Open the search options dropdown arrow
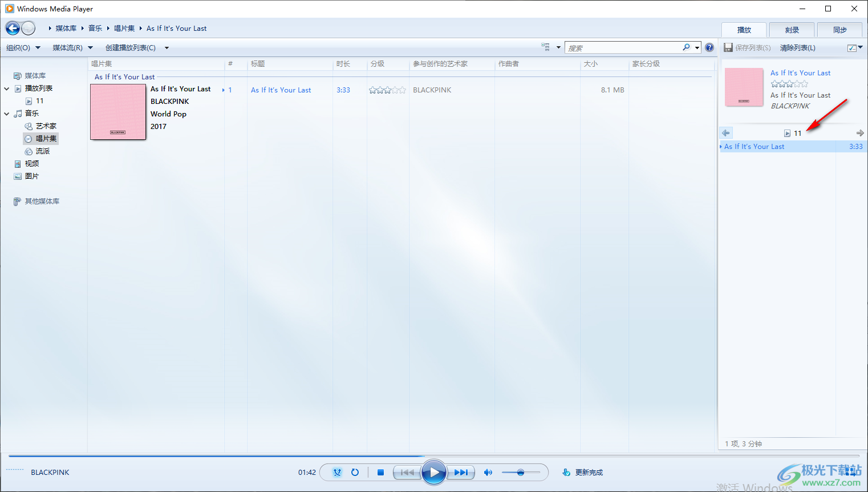The height and width of the screenshot is (492, 868). 697,48
